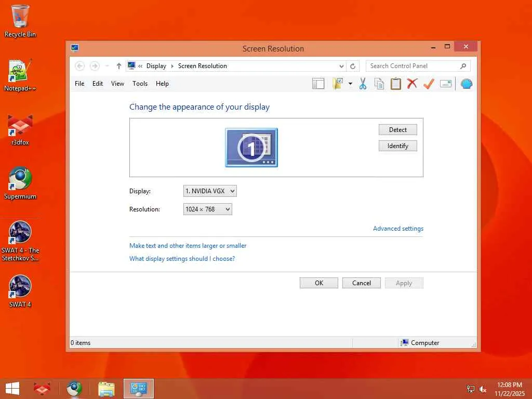The height and width of the screenshot is (399, 532).
Task: Open File Explorer from the taskbar
Action: point(107,389)
